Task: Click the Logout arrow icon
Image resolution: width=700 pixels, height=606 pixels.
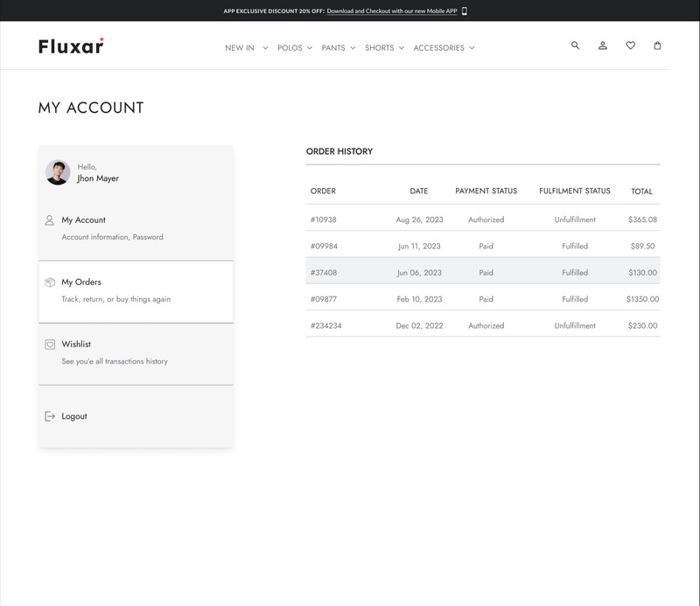Action: [50, 416]
